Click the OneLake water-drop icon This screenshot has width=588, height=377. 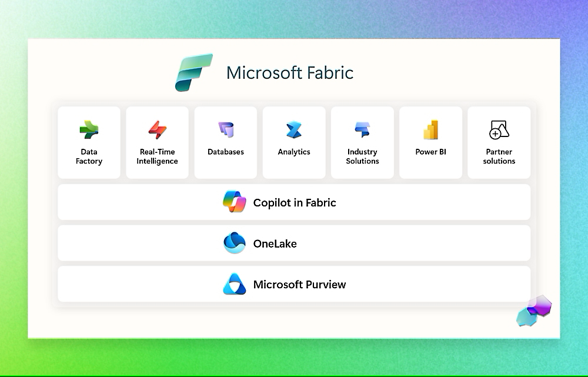click(234, 243)
